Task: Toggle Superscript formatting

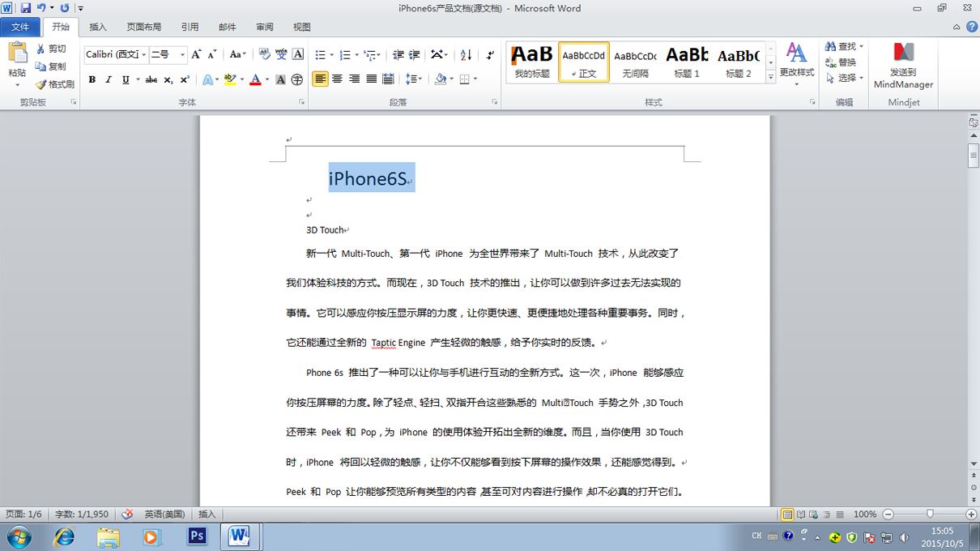Action: (x=185, y=79)
